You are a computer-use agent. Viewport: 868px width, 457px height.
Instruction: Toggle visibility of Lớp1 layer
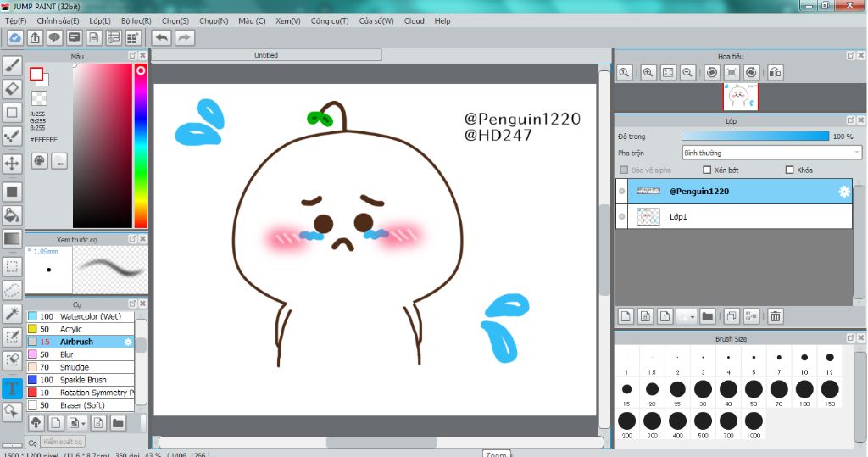tap(622, 216)
